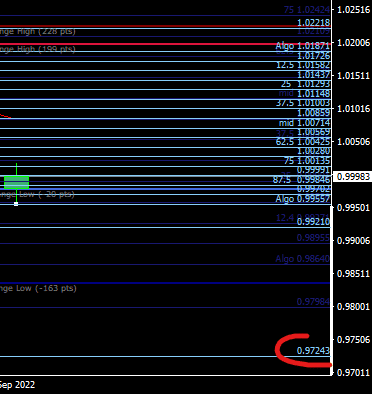Click the '37.5 1.01003' level label
Screen dimensions: 372x394
[303, 103]
